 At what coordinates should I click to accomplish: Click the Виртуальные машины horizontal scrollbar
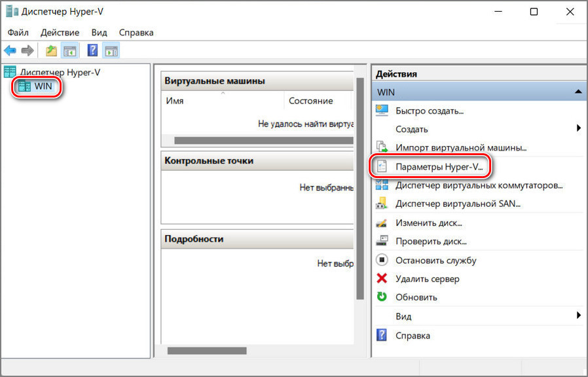pyautogui.click(x=264, y=141)
